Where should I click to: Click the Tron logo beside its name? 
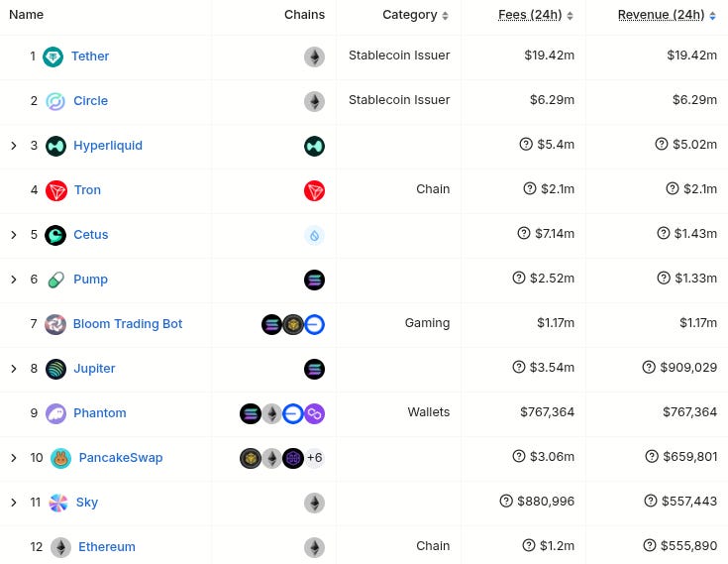pos(56,190)
